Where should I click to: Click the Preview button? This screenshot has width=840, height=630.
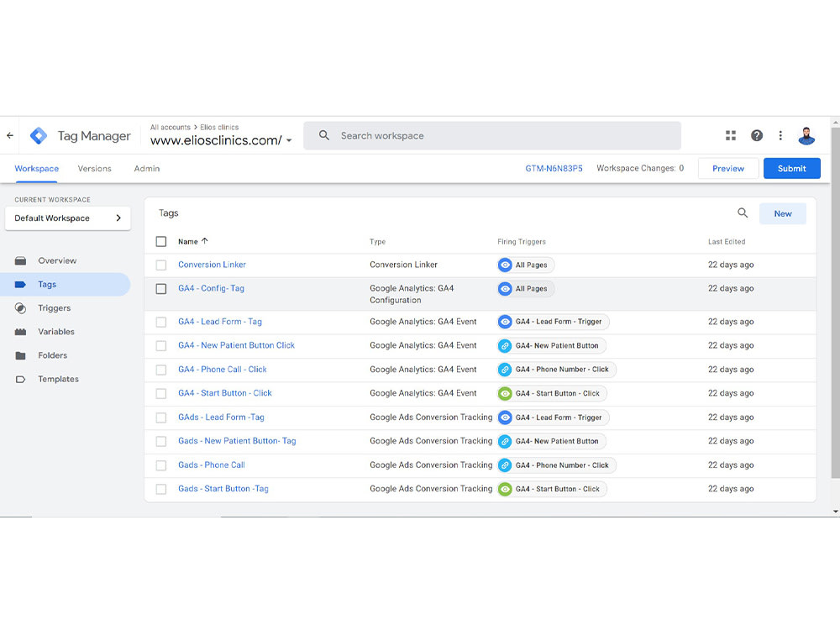tap(728, 168)
